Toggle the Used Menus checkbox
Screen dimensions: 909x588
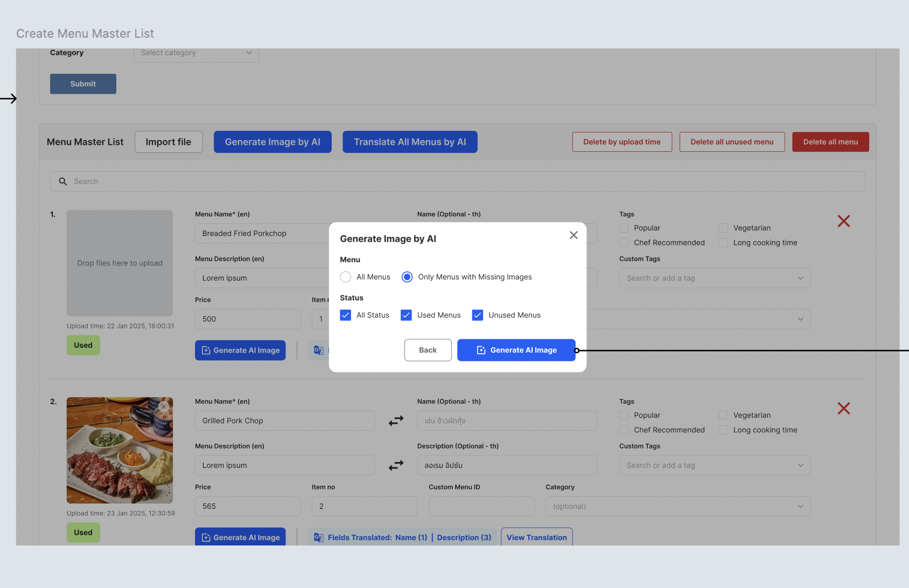click(x=407, y=316)
